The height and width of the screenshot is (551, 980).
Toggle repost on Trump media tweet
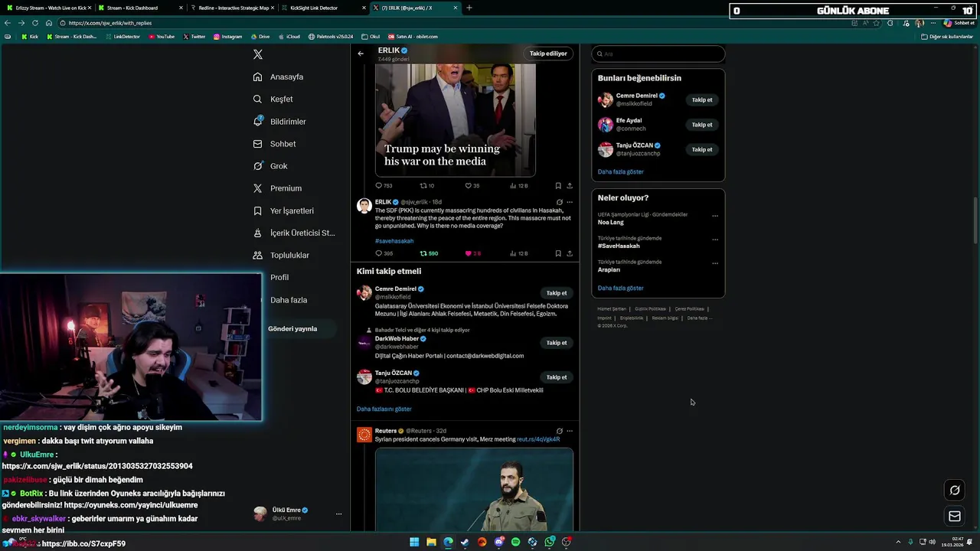coord(427,186)
